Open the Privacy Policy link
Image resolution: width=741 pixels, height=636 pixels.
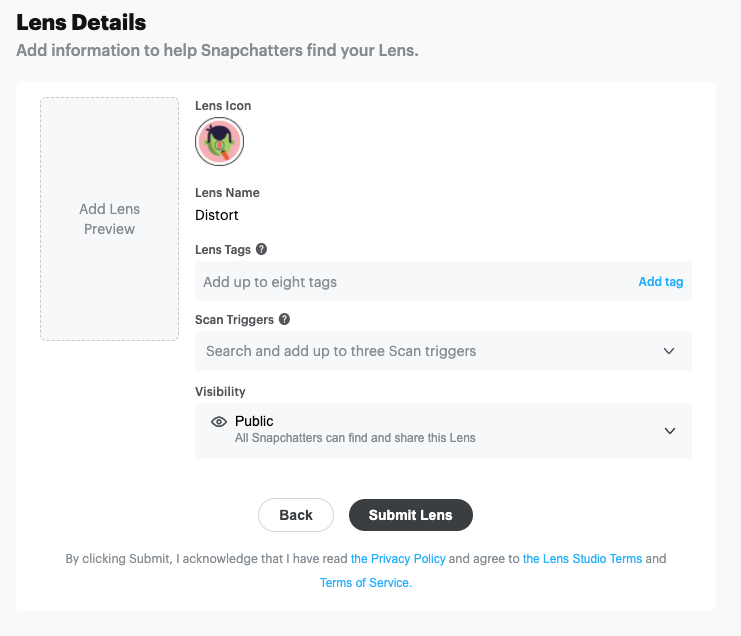(398, 559)
